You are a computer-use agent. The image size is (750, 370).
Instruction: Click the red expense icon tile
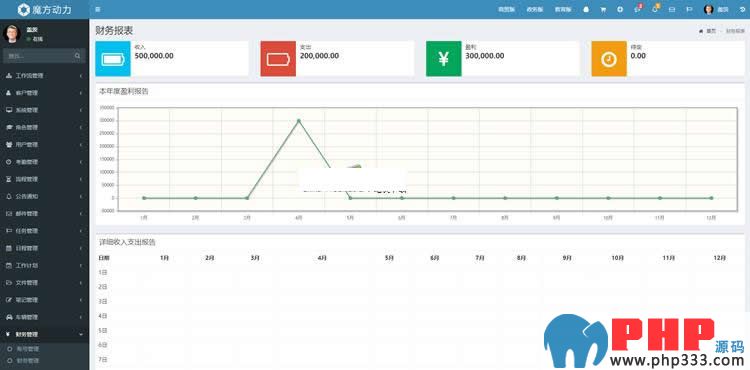pos(278,59)
